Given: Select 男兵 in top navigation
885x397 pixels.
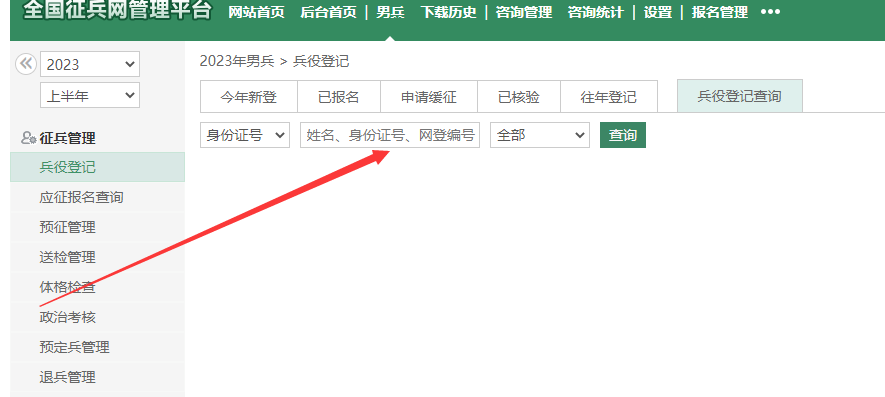Looking at the screenshot, I should (x=391, y=12).
